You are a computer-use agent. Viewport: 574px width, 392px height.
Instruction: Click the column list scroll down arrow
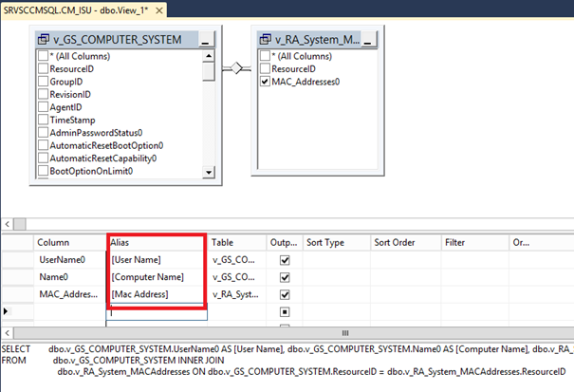coord(209,172)
